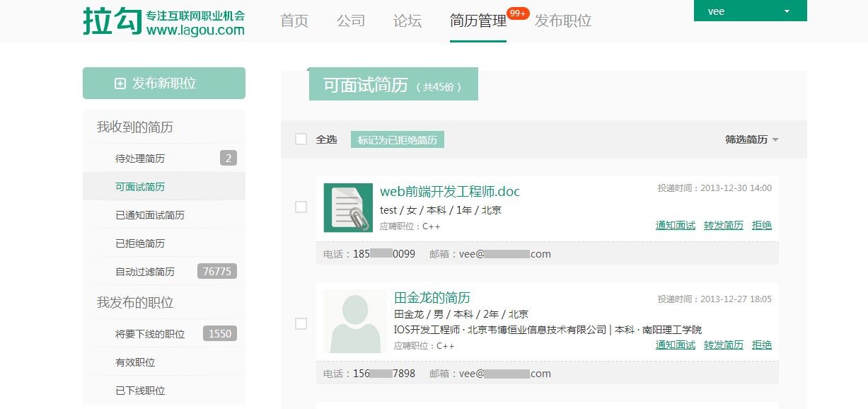The height and width of the screenshot is (409, 868).
Task: Click 转发简历 for 田金龙's resume
Action: (723, 345)
